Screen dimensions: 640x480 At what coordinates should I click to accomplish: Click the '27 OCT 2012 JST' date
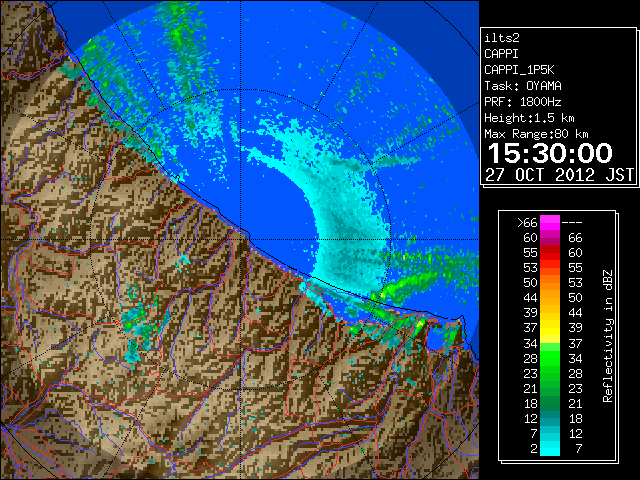tap(559, 175)
